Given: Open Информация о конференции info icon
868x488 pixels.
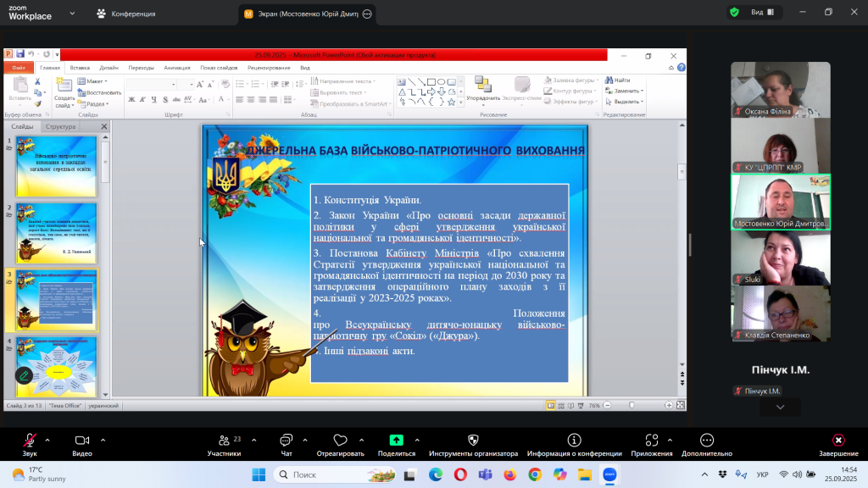Looking at the screenshot, I should pyautogui.click(x=574, y=441).
